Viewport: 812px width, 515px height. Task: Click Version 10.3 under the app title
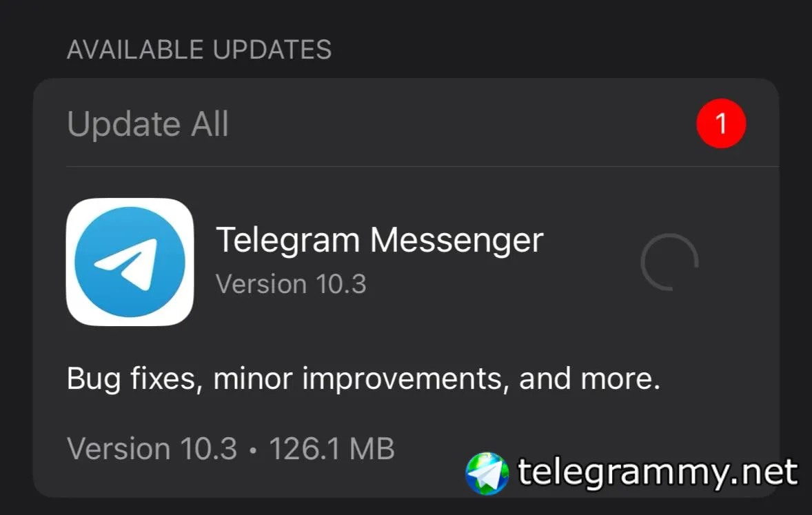[x=291, y=284]
